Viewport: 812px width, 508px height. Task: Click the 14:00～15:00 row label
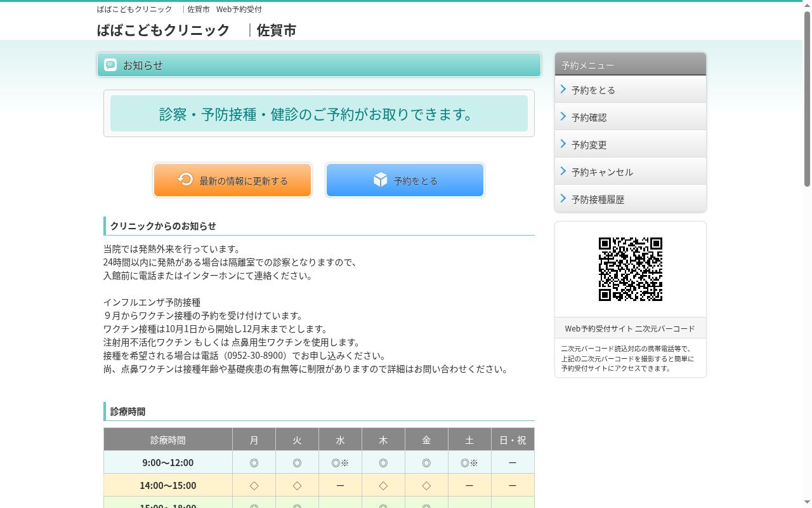tap(168, 485)
